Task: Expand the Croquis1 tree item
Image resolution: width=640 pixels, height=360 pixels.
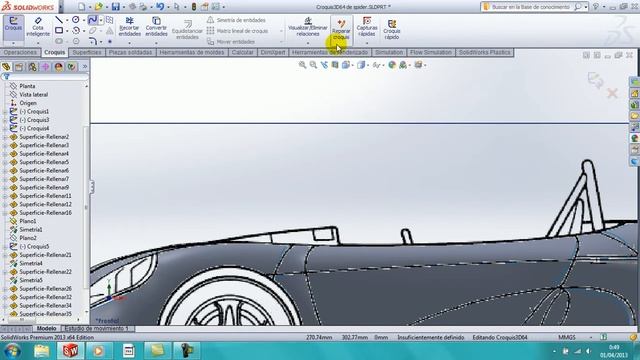Action: pos(5,111)
